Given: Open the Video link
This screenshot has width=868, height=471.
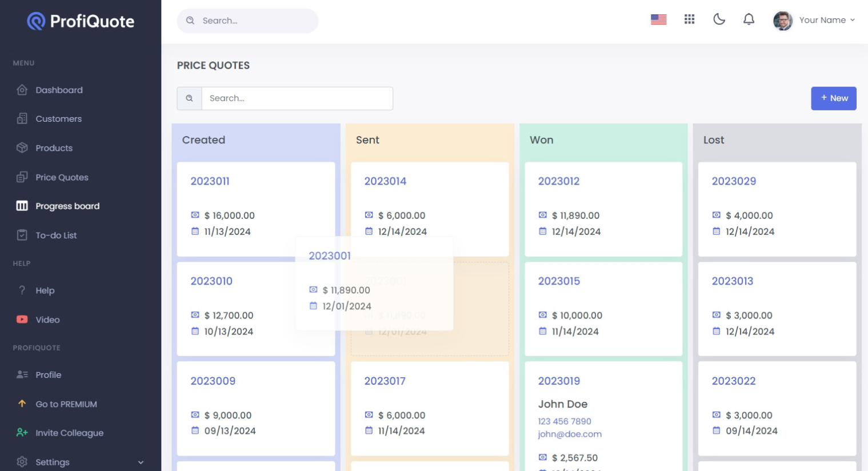Looking at the screenshot, I should coord(47,320).
